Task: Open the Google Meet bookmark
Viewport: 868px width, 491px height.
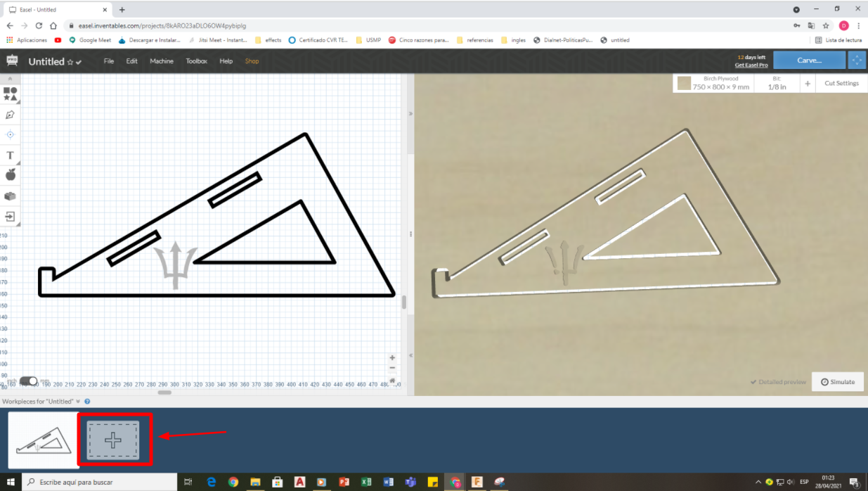Action: pyautogui.click(x=90, y=40)
